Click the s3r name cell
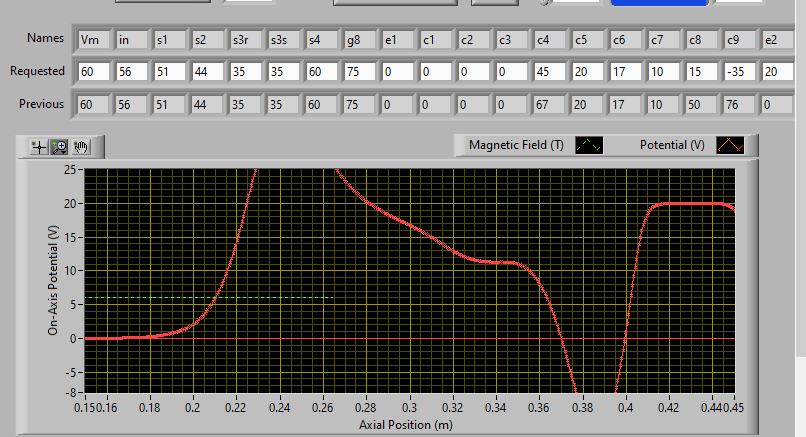This screenshot has width=806, height=437. 246,40
